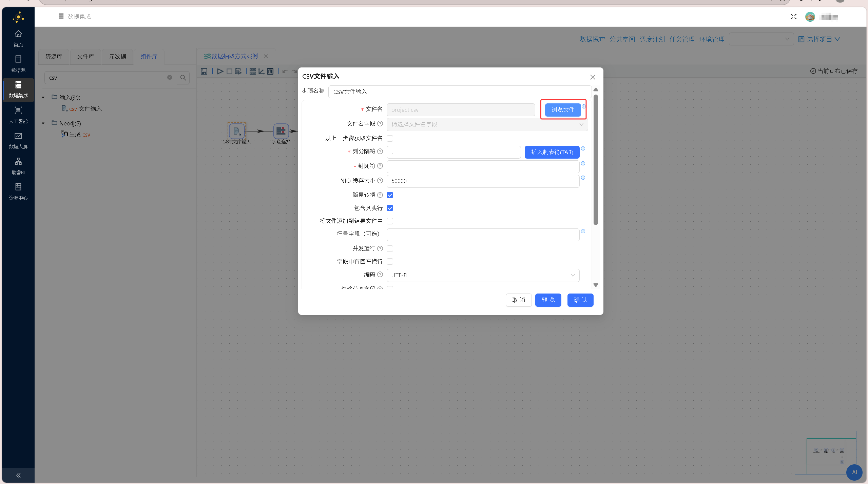This screenshot has width=868, height=484.
Task: Click the boxed M toolbar icon
Action: [x=270, y=71]
